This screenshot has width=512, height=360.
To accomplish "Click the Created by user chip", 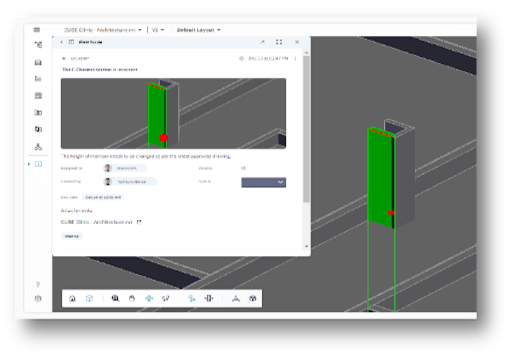I will point(130,182).
